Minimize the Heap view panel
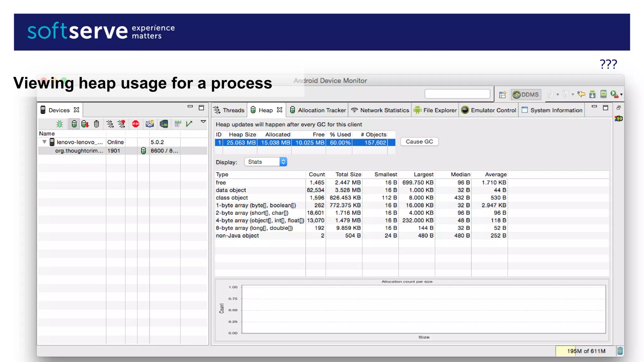644x362 pixels. (x=594, y=107)
